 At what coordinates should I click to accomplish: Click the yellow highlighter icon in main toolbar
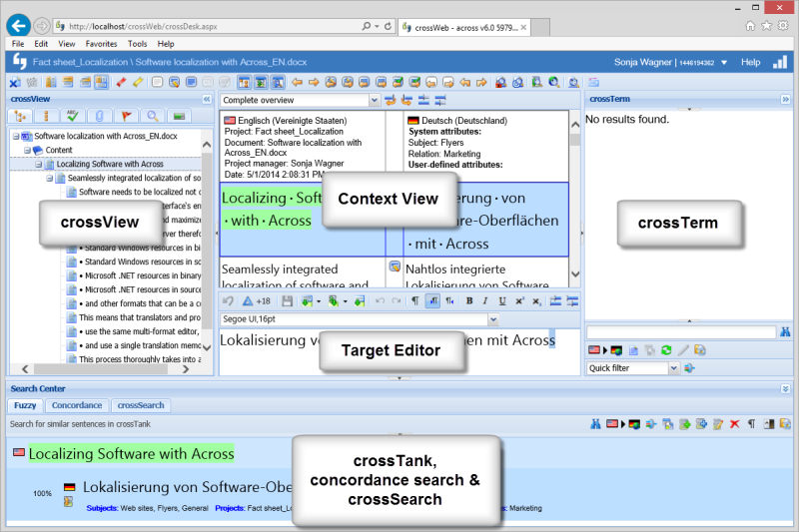138,82
